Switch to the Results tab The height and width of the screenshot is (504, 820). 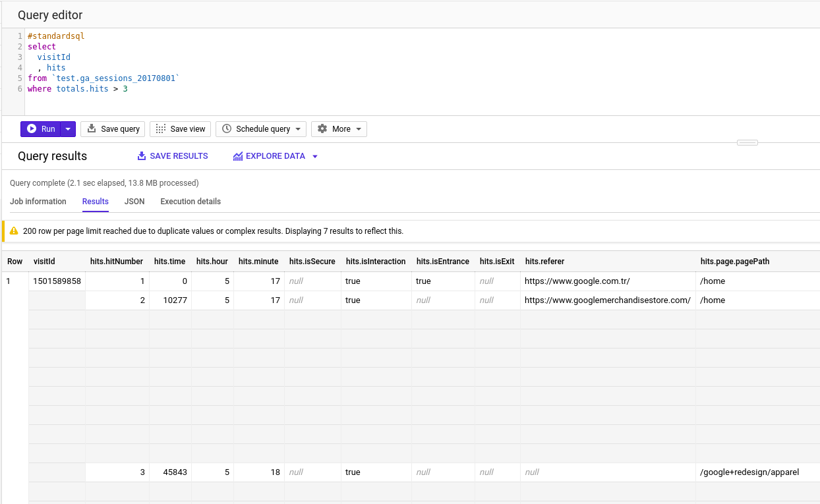(x=95, y=202)
